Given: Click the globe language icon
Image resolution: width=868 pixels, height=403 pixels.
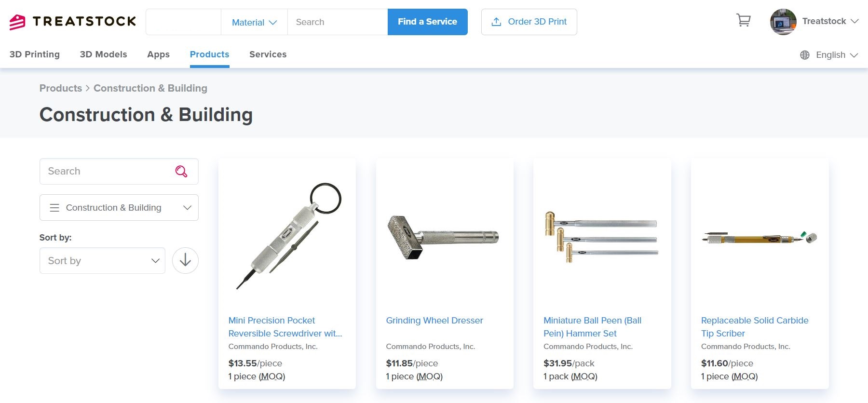Looking at the screenshot, I should pos(805,55).
